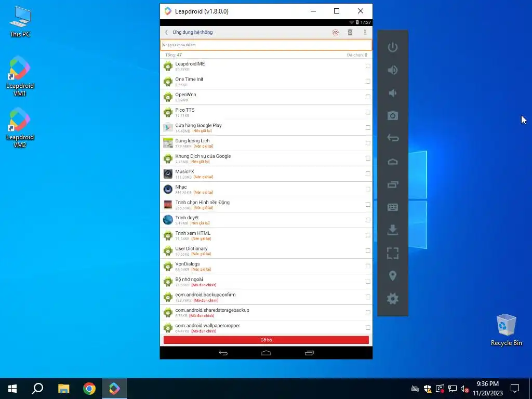Click the muted speaker tray icon

point(465,389)
